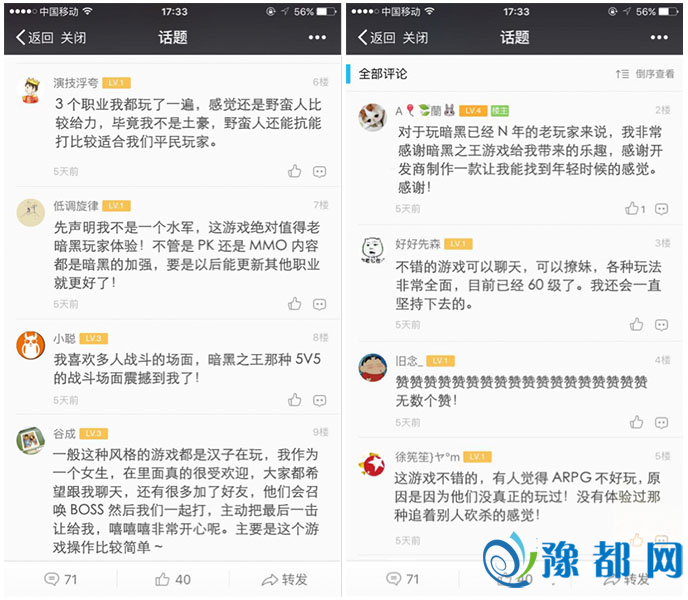Open the three-dot menu on the right screen

coord(659,38)
